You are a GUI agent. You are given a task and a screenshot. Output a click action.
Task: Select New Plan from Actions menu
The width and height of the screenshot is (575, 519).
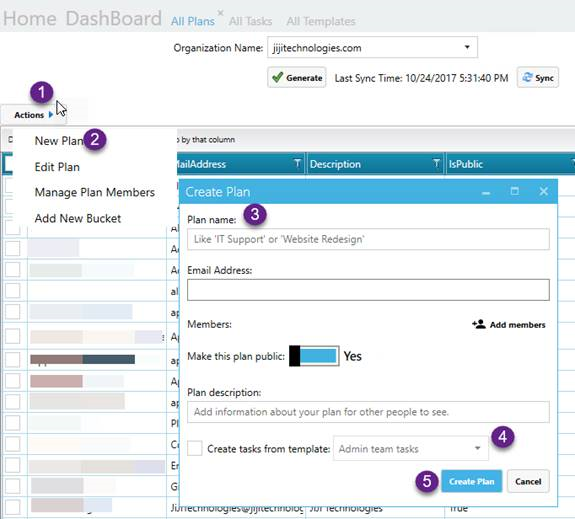pos(59,141)
